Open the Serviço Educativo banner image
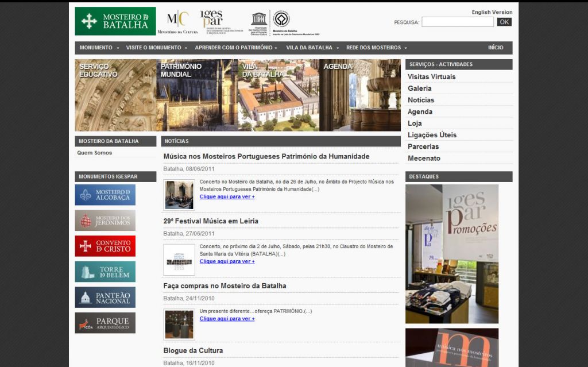 pyautogui.click(x=115, y=95)
